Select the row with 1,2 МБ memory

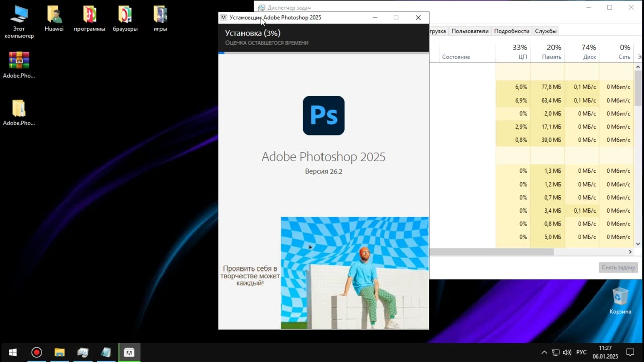coord(531,184)
